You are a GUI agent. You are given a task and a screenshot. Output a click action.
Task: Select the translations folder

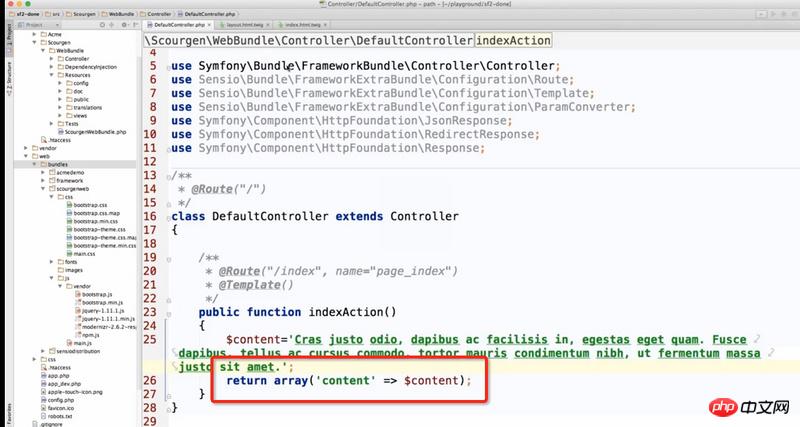[x=84, y=108]
